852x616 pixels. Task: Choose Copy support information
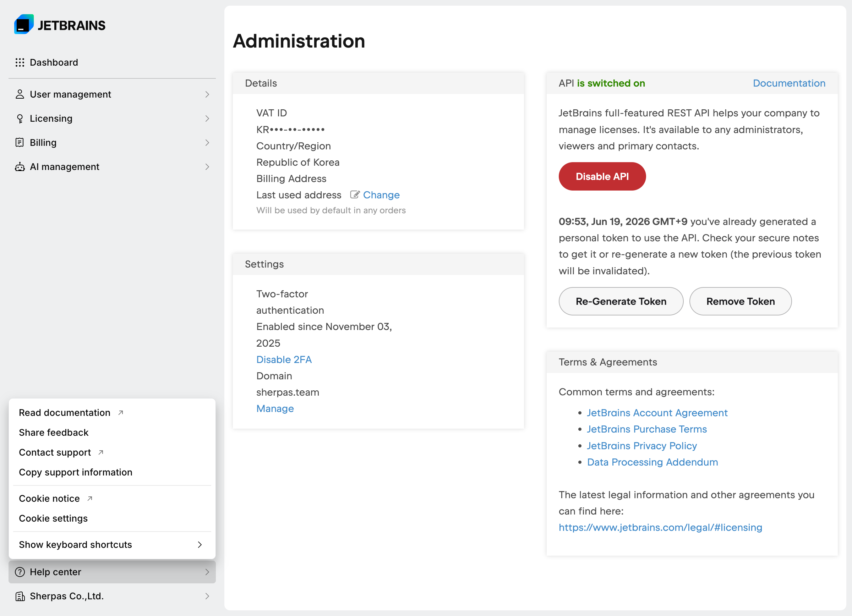tap(112, 472)
